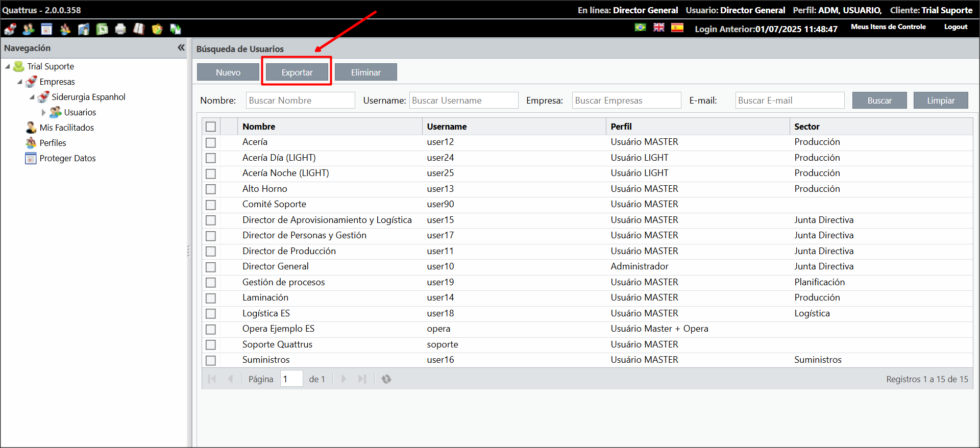Click the Logout link

(x=955, y=27)
